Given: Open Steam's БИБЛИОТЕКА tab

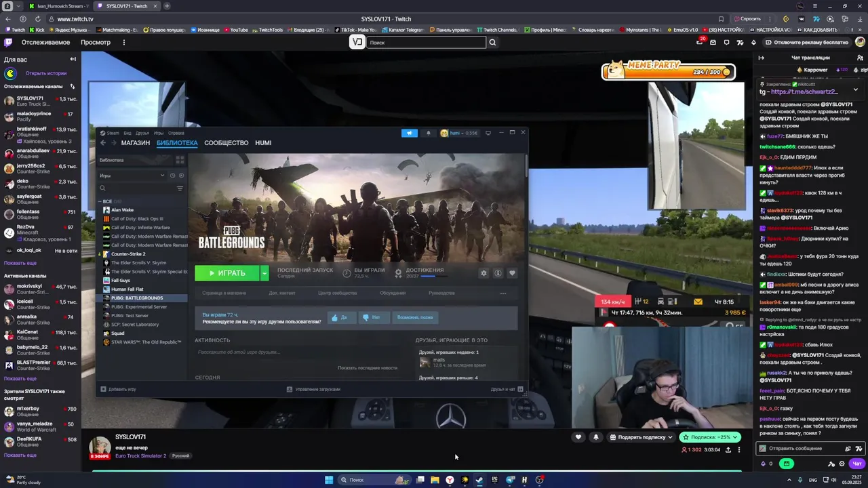Looking at the screenshot, I should tap(177, 143).
